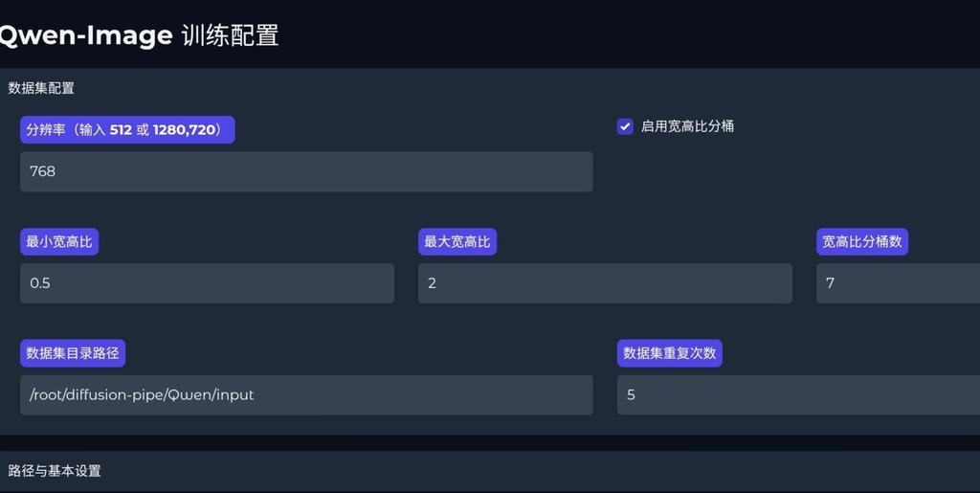Toggle the 启用宽高比分桶 checkbox
The width and height of the screenshot is (980, 493).
pos(625,126)
